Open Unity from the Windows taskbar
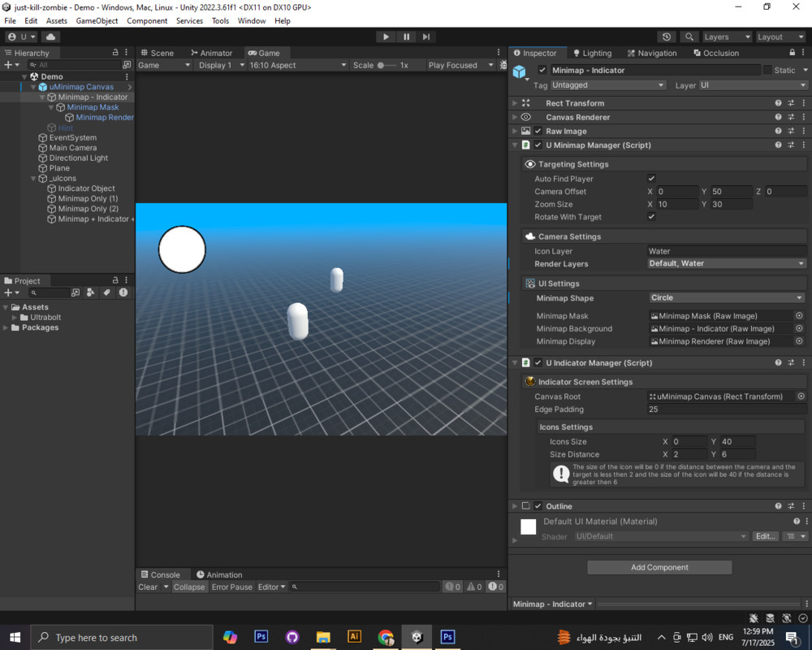Viewport: 812px width, 650px height. (417, 637)
